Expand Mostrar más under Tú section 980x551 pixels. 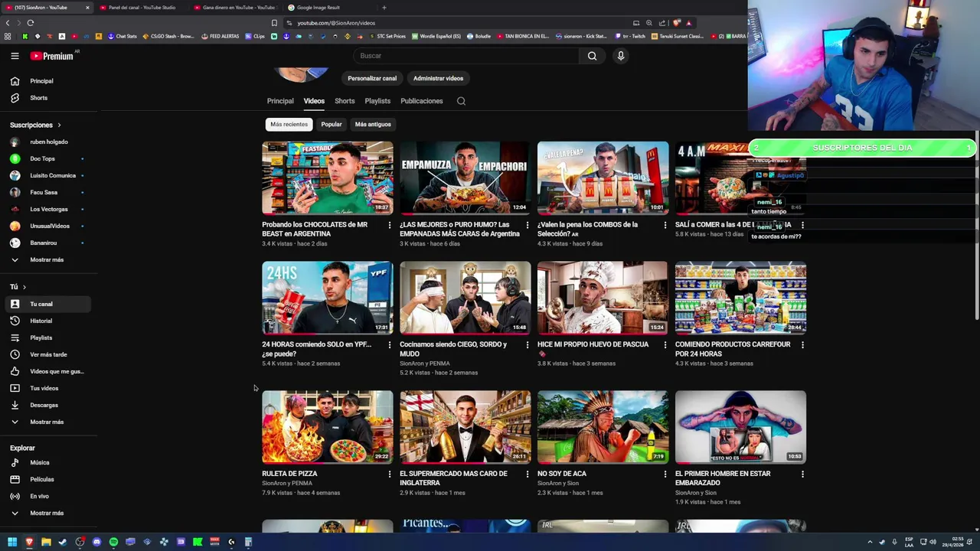point(48,422)
